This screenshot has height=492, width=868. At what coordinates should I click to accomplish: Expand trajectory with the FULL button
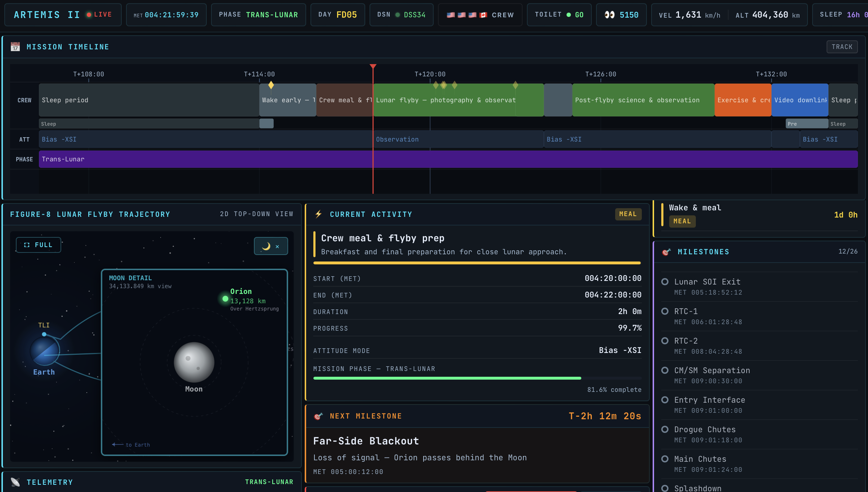click(x=39, y=245)
